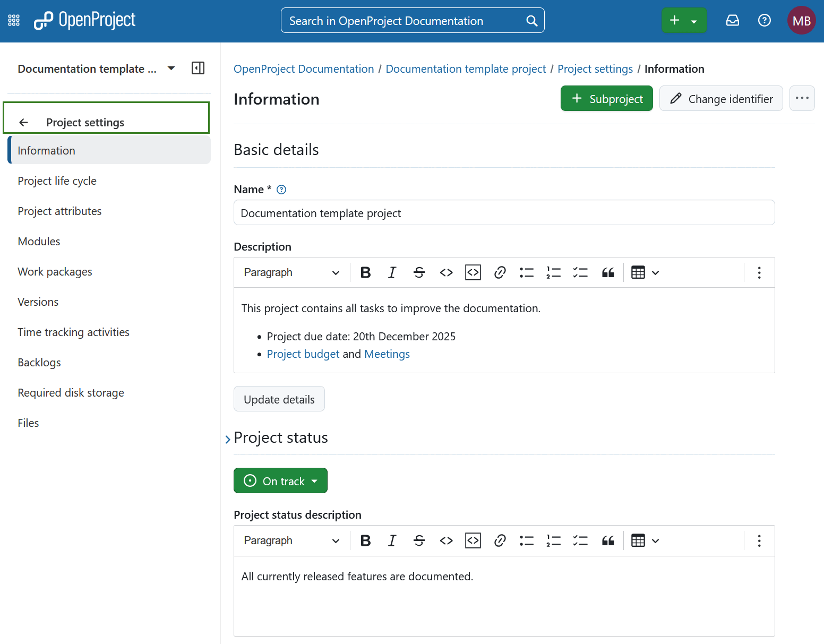Image resolution: width=824 pixels, height=644 pixels.
Task: Open the notifications inbox icon
Action: pos(733,20)
